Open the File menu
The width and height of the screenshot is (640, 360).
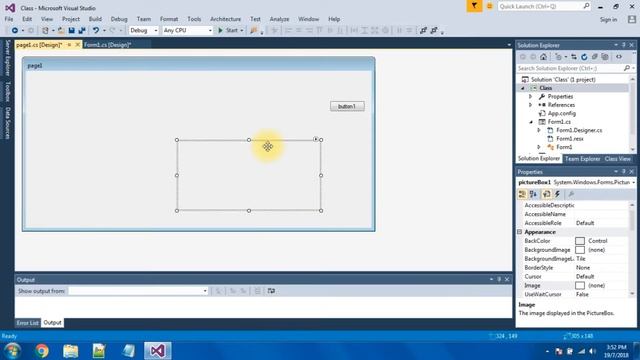9,19
